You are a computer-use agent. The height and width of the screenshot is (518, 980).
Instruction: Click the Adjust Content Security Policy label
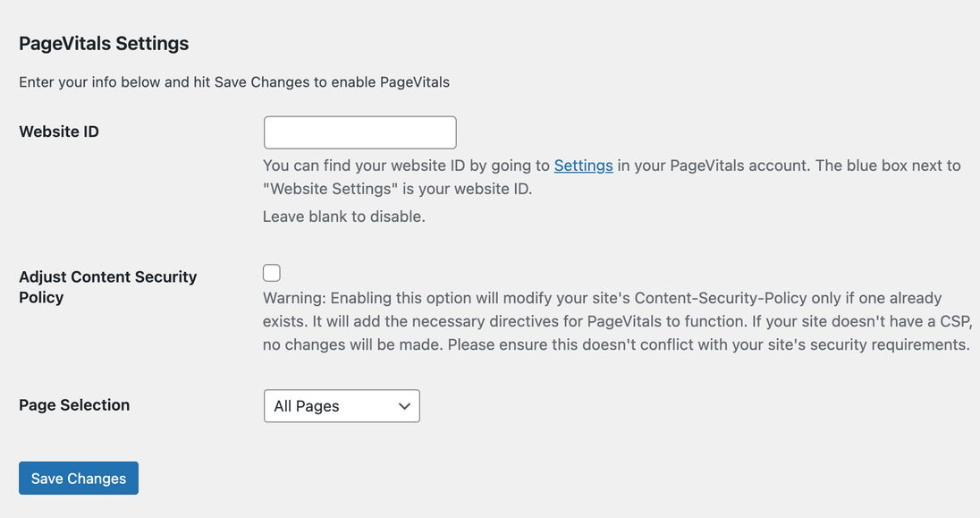(x=107, y=286)
